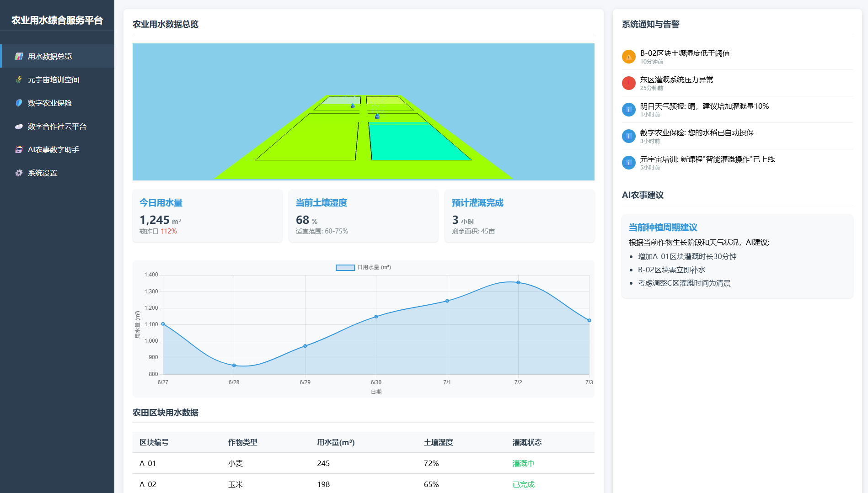Click the red alert icon for 东区灌溉系统
The width and height of the screenshot is (868, 493).
[x=628, y=83]
